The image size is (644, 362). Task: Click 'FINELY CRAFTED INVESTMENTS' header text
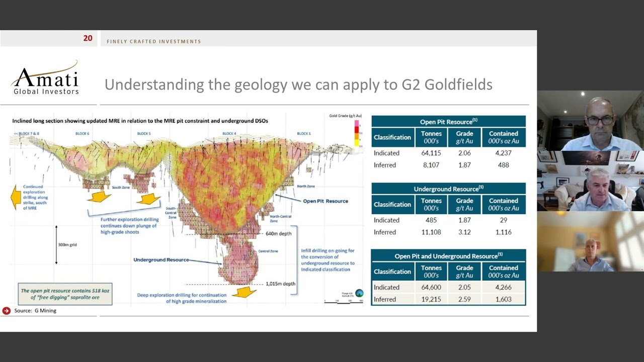(x=153, y=41)
